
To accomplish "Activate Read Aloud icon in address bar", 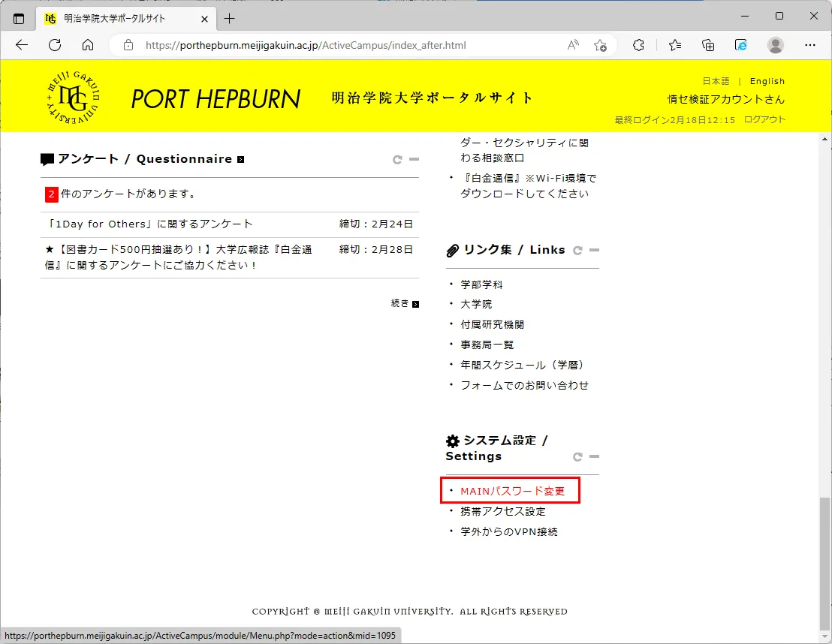I will [x=573, y=45].
